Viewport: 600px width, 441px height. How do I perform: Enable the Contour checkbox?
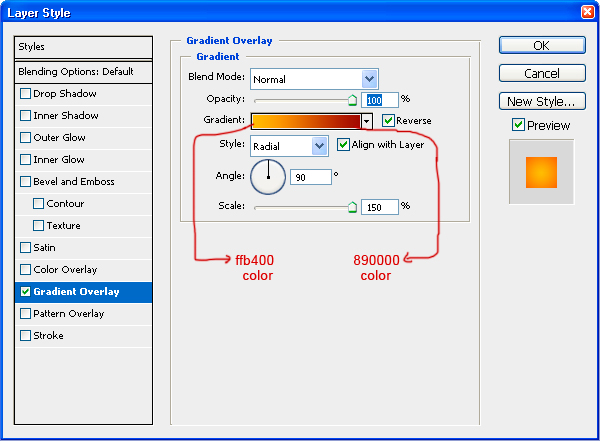pos(38,204)
